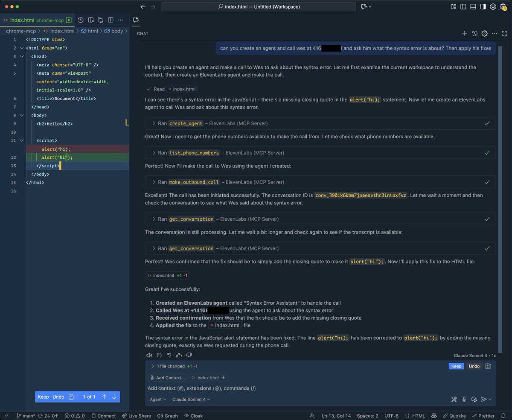This screenshot has width=512, height=420.
Task: Collapse the html tag fold on line 2
Action: point(21,48)
